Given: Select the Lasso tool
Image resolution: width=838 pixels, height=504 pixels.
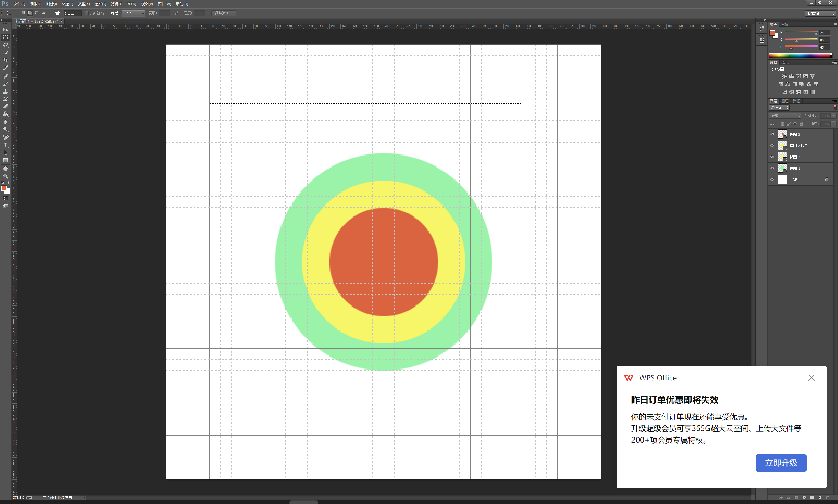Looking at the screenshot, I should coord(6,45).
